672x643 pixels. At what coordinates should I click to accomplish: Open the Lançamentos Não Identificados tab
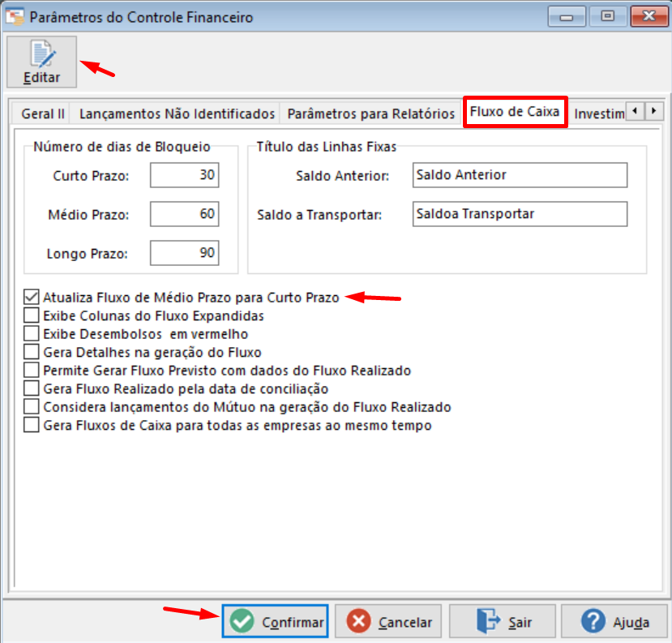pos(177,114)
